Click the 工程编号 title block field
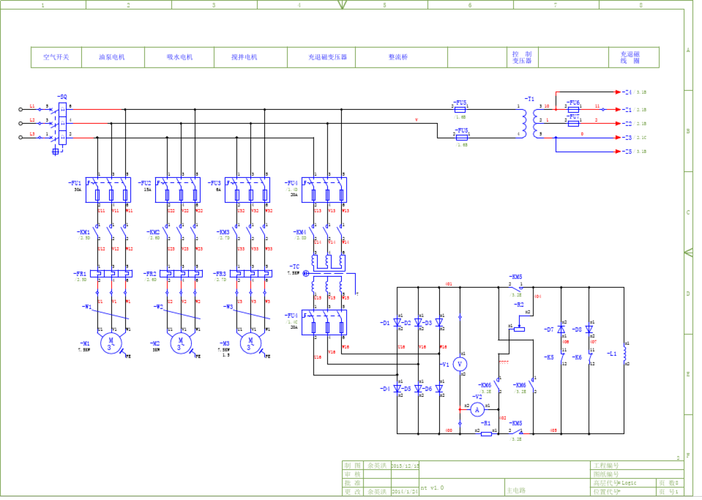Image resolution: width=702 pixels, height=500 pixels. click(x=607, y=466)
